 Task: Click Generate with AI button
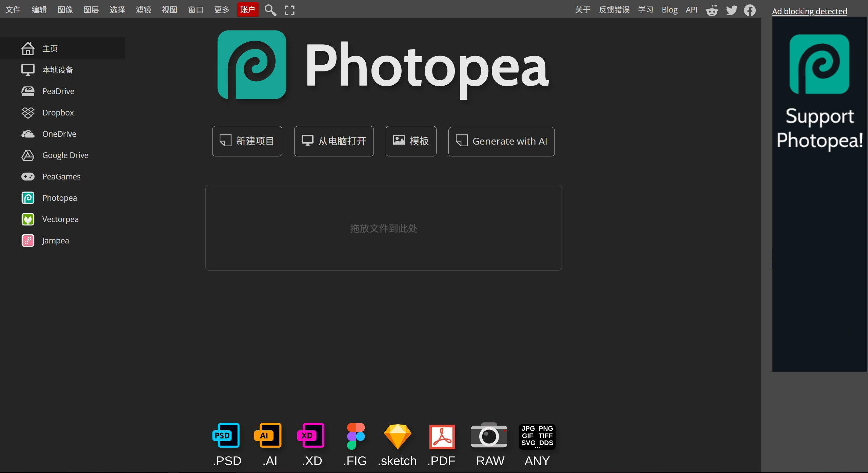[501, 142]
